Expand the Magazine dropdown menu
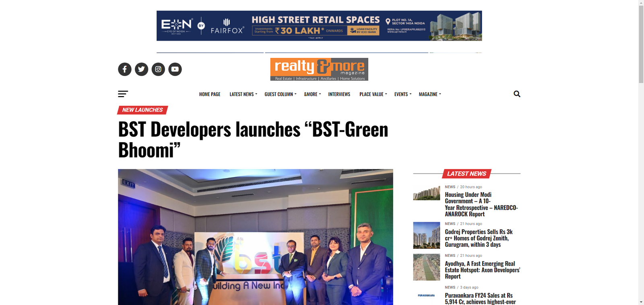Image resolution: width=644 pixels, height=305 pixels. point(430,94)
